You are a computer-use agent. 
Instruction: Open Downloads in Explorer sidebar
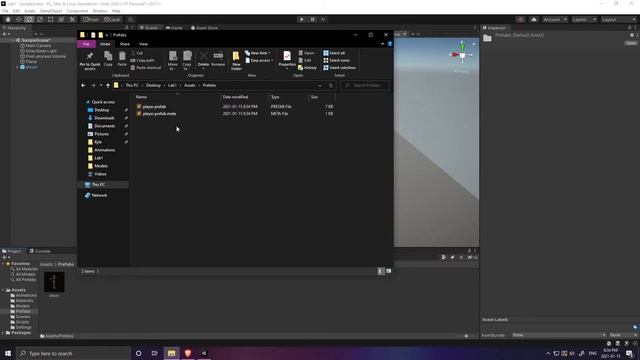[104, 118]
